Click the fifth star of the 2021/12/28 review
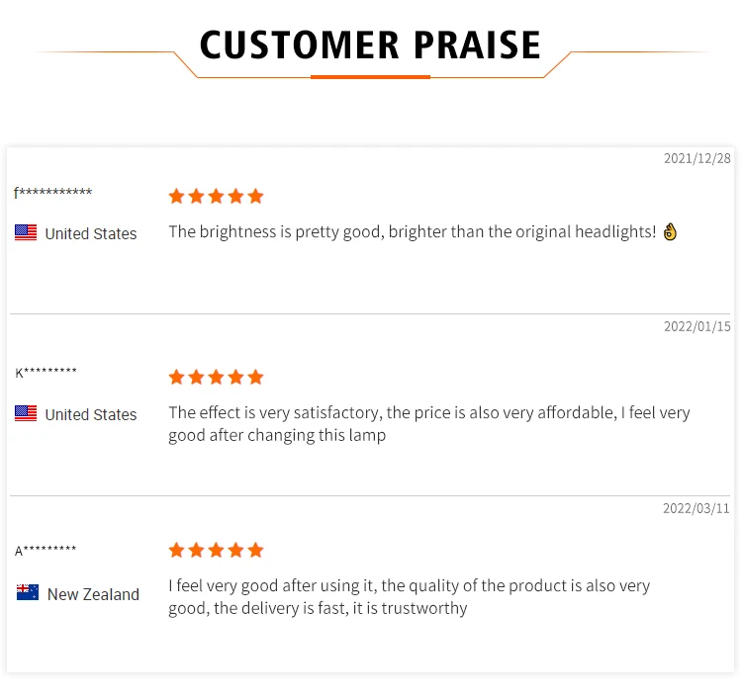Viewport: 742px width, 700px height. (x=255, y=196)
